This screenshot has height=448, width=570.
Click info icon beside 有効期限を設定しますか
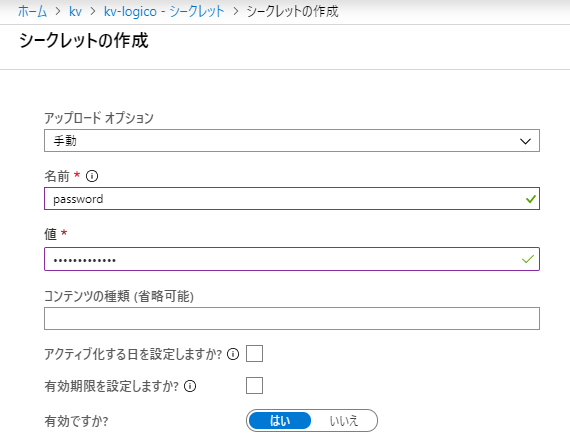(x=190, y=386)
